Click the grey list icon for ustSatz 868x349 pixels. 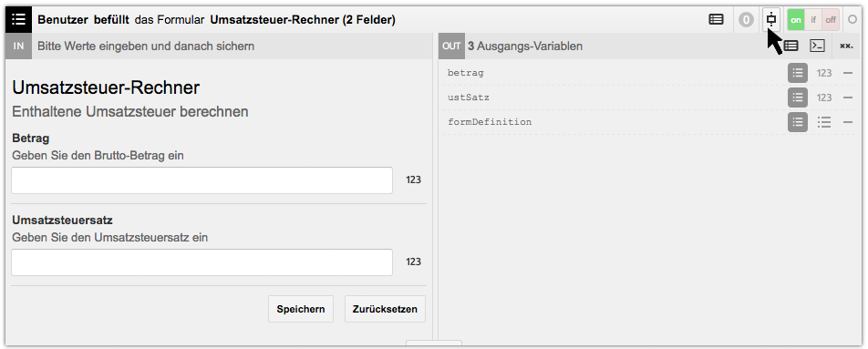click(798, 98)
